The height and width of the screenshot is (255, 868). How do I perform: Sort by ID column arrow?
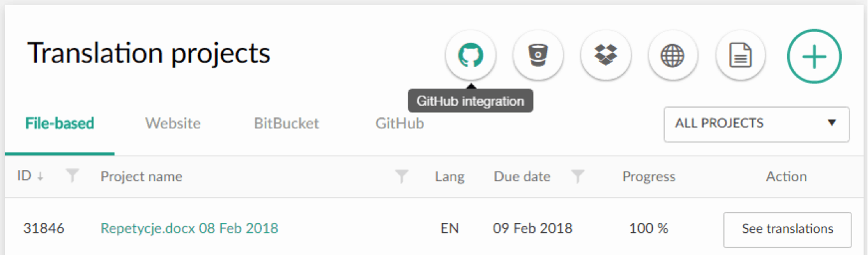(x=41, y=177)
